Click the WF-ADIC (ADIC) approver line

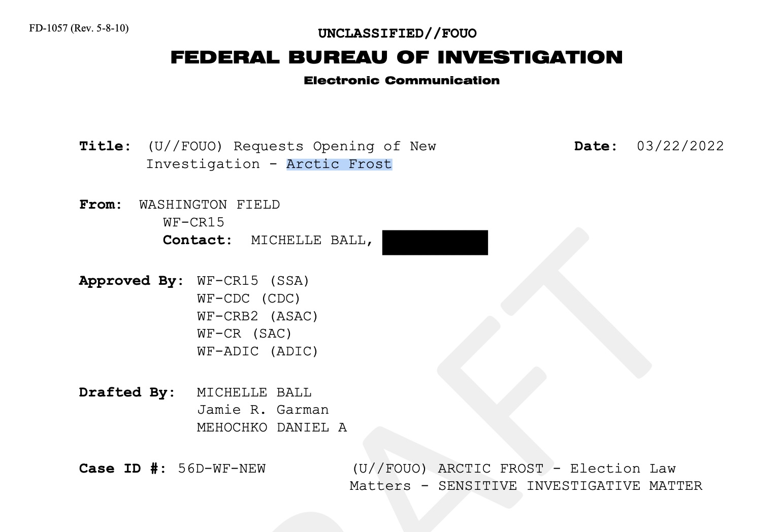click(x=257, y=351)
